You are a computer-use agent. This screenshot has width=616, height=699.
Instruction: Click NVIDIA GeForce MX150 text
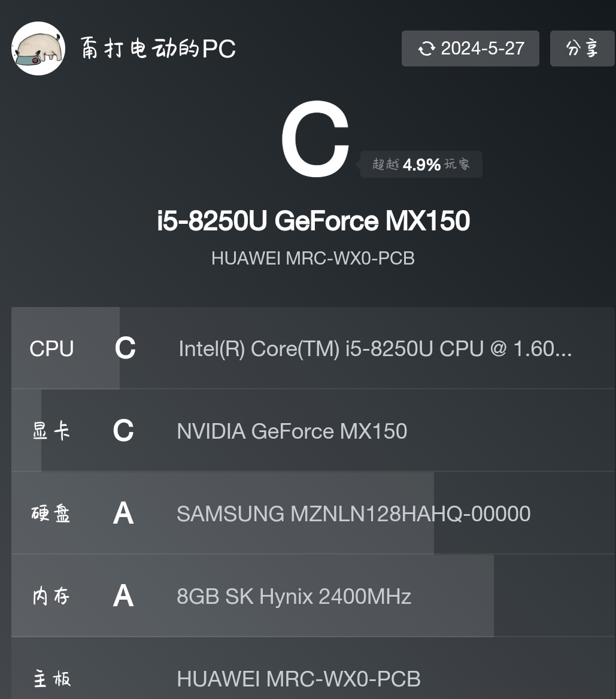point(292,431)
